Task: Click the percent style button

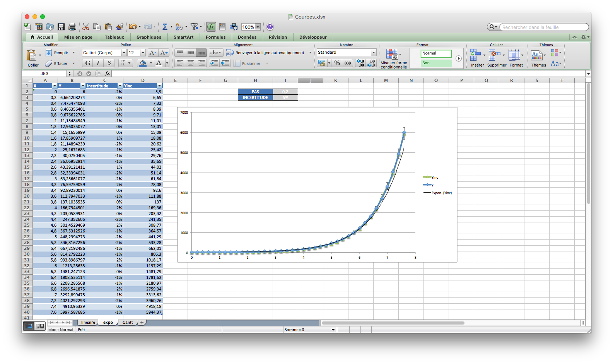Action: [x=337, y=63]
